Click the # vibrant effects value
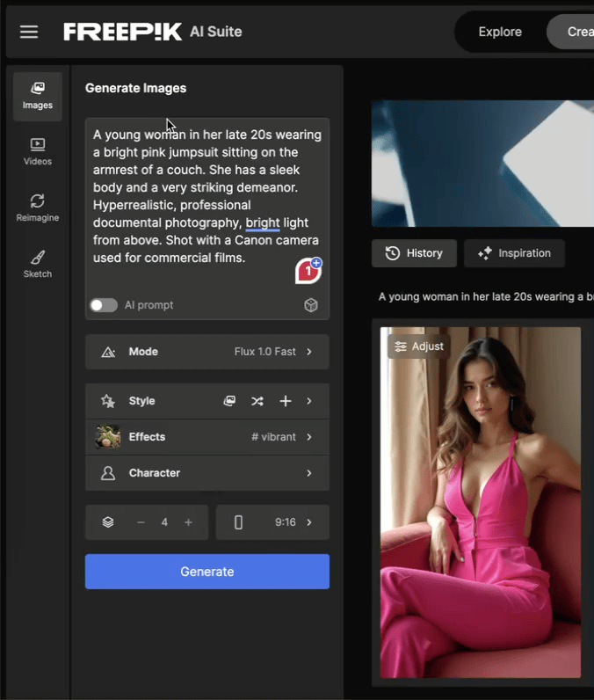594x700 pixels. coord(273,436)
